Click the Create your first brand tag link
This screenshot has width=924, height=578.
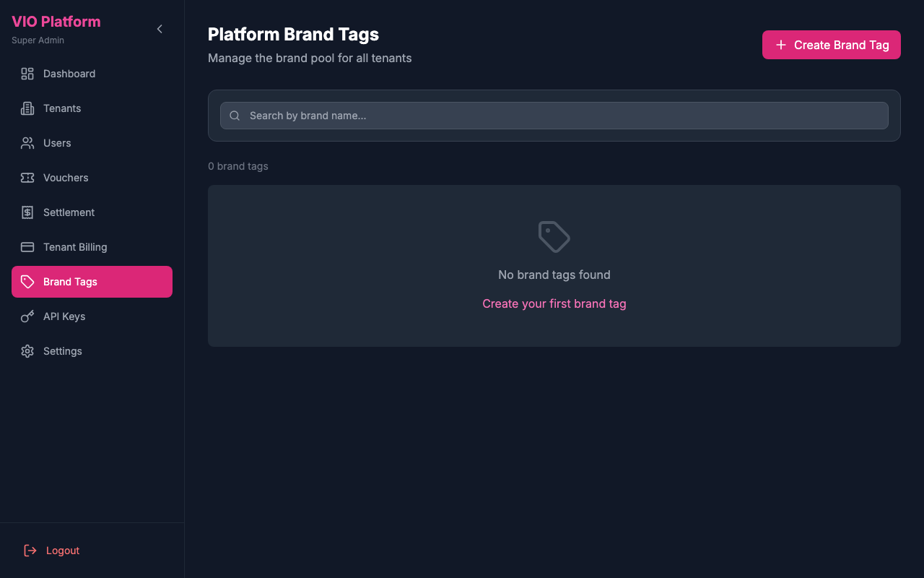[x=554, y=303]
